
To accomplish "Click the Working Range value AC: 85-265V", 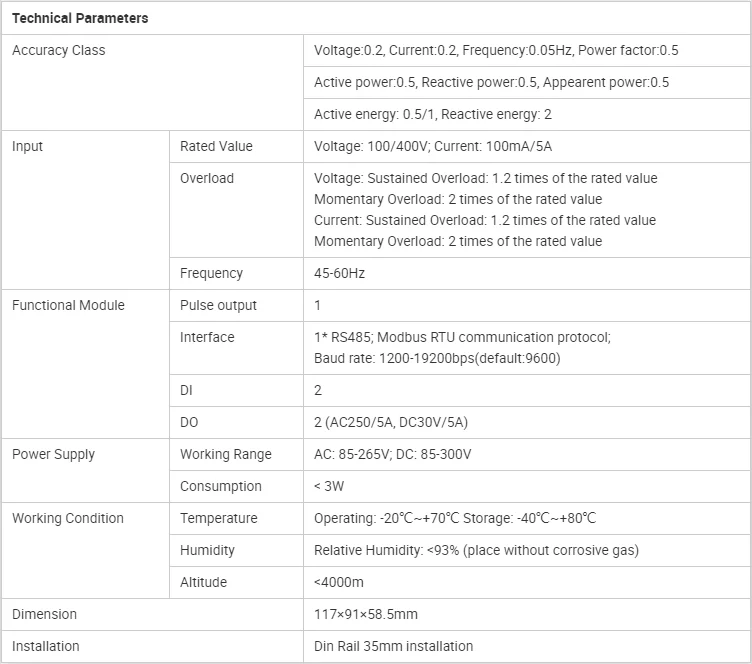I will [x=392, y=454].
